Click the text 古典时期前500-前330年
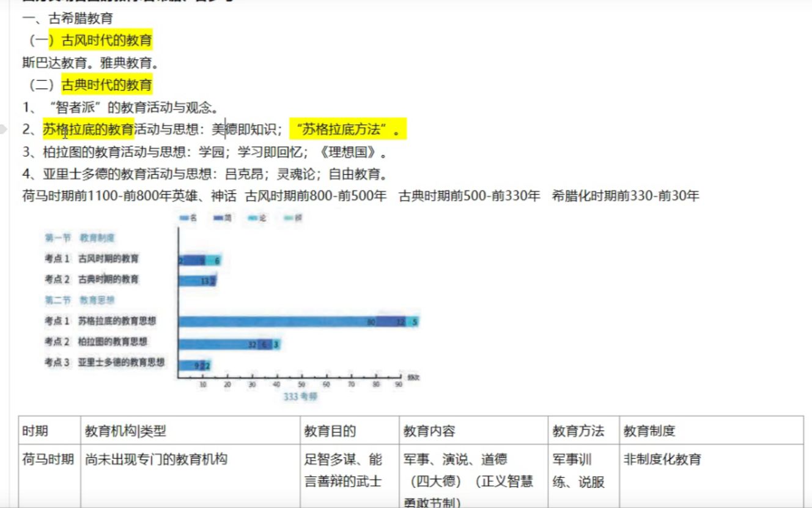Viewport: 812px width, 508px height. 470,196
